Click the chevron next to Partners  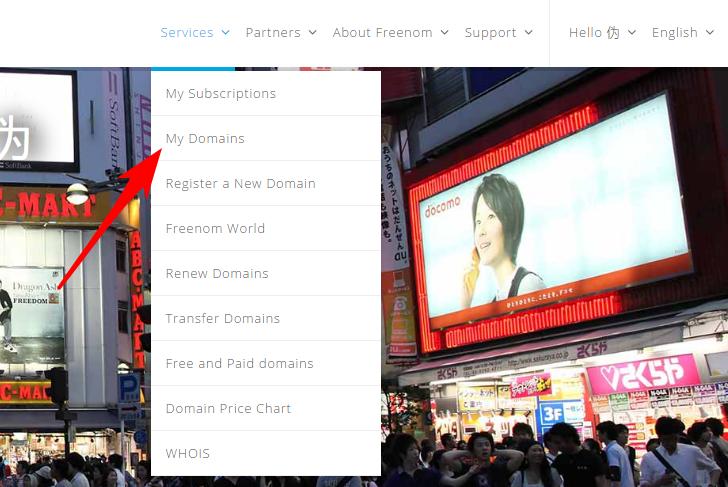[313, 32]
